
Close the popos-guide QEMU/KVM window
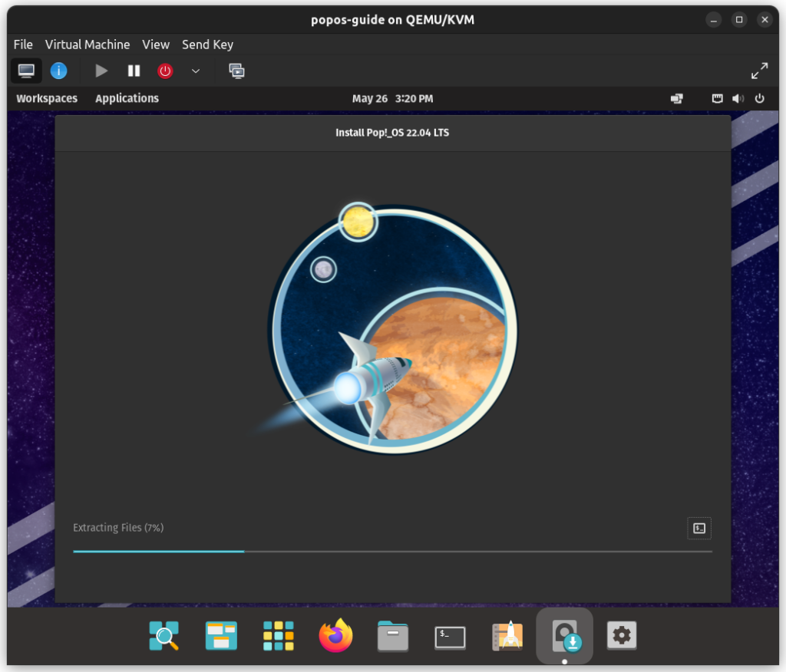pos(765,20)
